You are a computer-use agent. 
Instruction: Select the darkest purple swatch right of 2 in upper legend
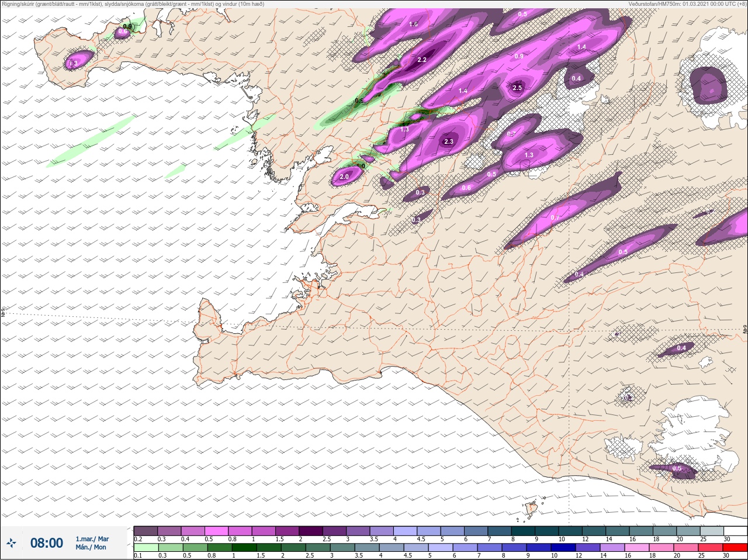point(311,531)
